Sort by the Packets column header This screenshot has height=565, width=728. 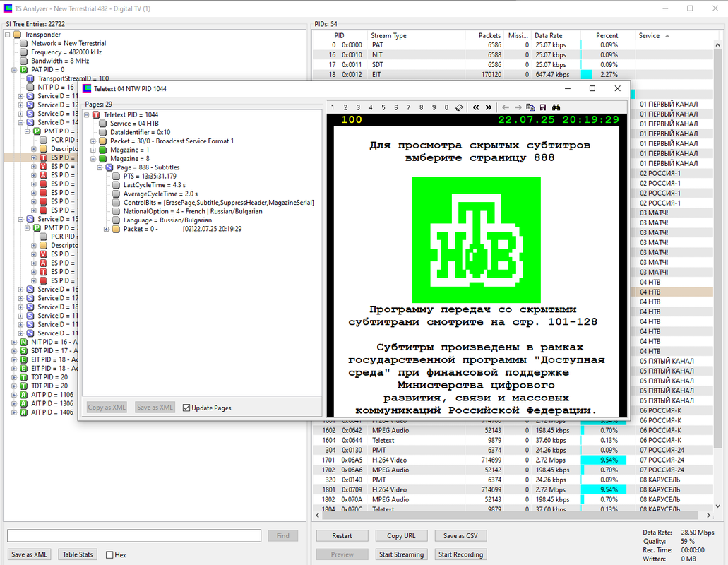pos(484,36)
